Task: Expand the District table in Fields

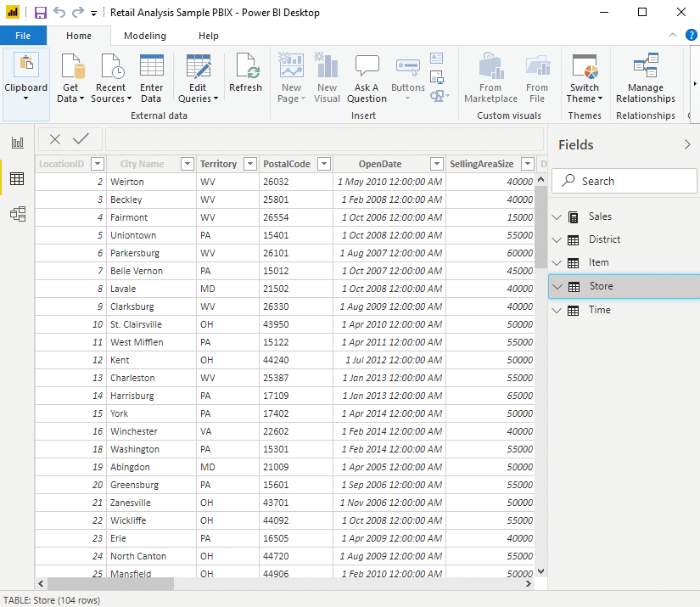Action: [557, 240]
